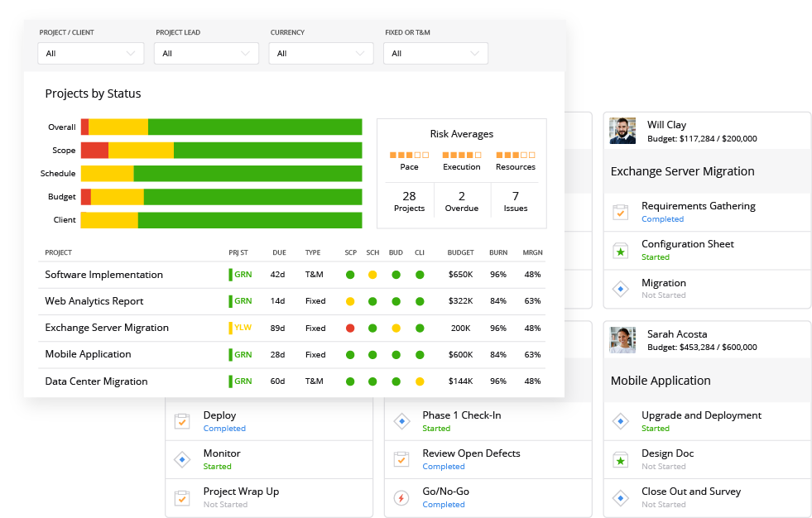Viewport: 812px width, 518px height.
Task: Click the checklist icon beside Deploy
Action: (x=183, y=421)
